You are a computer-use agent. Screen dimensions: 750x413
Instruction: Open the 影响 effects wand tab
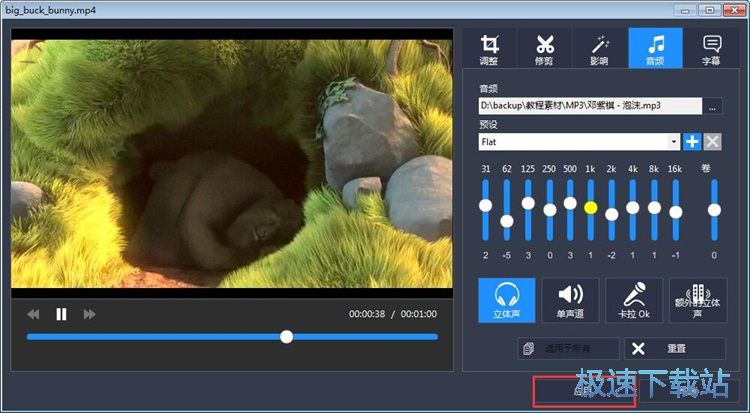click(x=600, y=48)
